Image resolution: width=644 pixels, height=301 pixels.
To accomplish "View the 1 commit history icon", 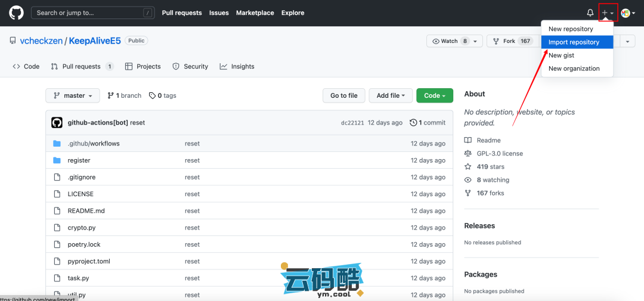I will coord(414,123).
